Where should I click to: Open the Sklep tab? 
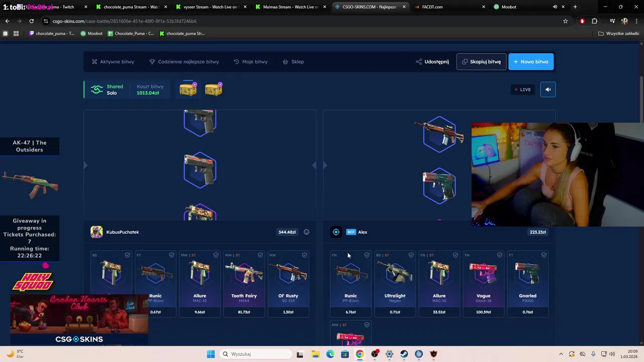293,62
